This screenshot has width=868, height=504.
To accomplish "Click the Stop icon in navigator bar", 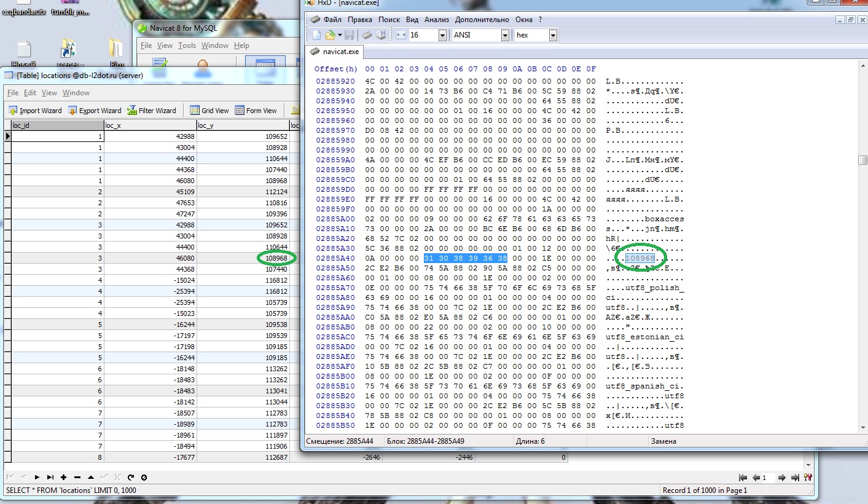I will pos(144,478).
